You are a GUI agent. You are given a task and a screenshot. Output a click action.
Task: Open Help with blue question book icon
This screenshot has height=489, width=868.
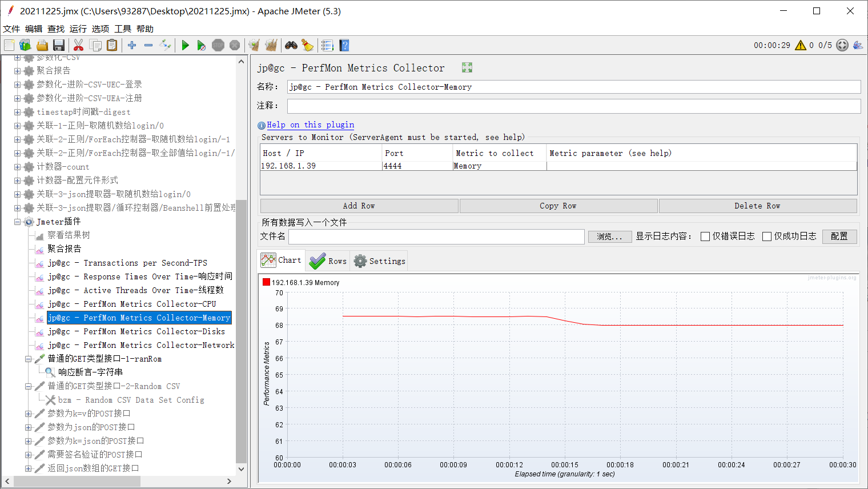344,45
